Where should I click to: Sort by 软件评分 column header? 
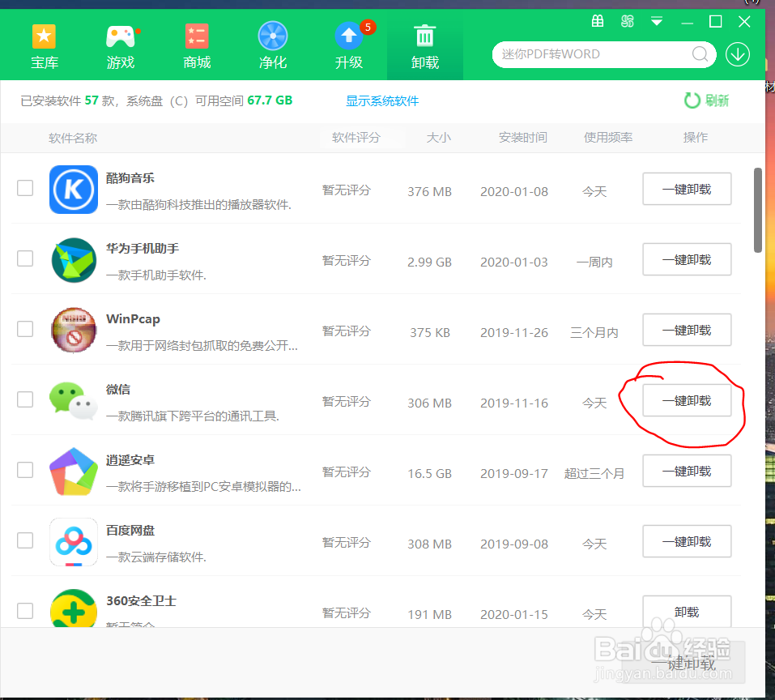(x=356, y=137)
